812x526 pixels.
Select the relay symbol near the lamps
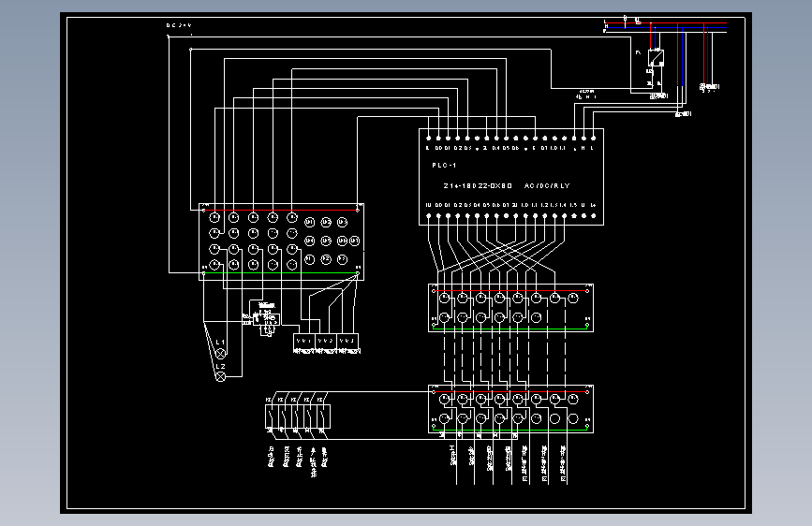(x=265, y=319)
